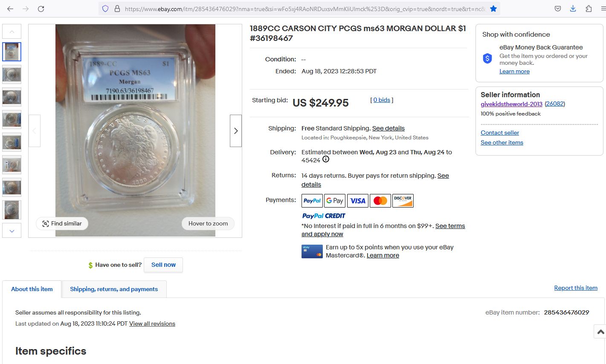Click the Sell now button
The width and height of the screenshot is (606, 364).
(163, 265)
